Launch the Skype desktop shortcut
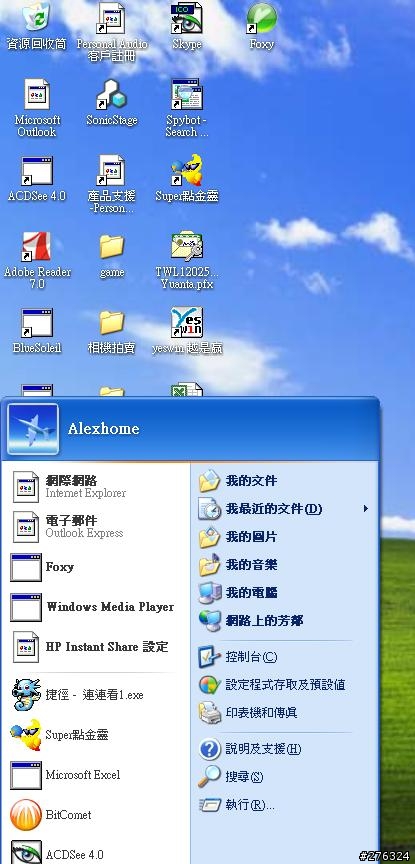Image resolution: width=415 pixels, height=864 pixels. 187,26
